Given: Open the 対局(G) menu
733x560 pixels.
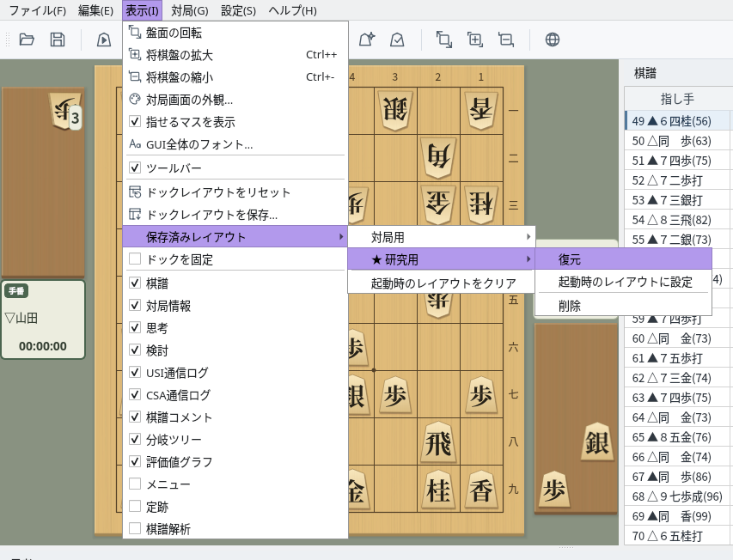Looking at the screenshot, I should (189, 10).
